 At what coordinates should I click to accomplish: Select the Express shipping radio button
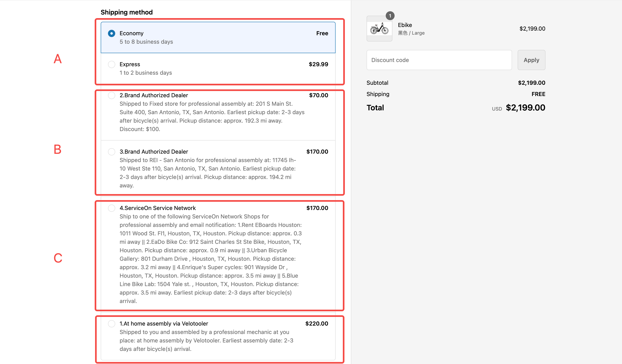click(x=112, y=64)
